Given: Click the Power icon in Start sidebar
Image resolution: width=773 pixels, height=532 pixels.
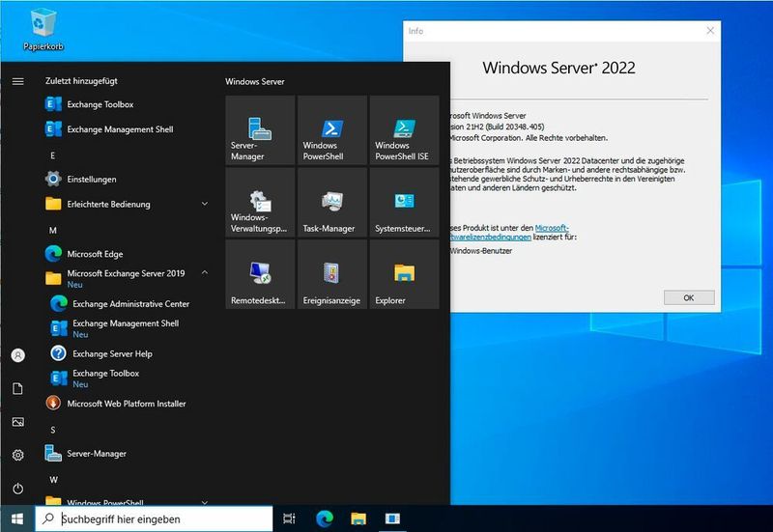Looking at the screenshot, I should pyautogui.click(x=17, y=489).
